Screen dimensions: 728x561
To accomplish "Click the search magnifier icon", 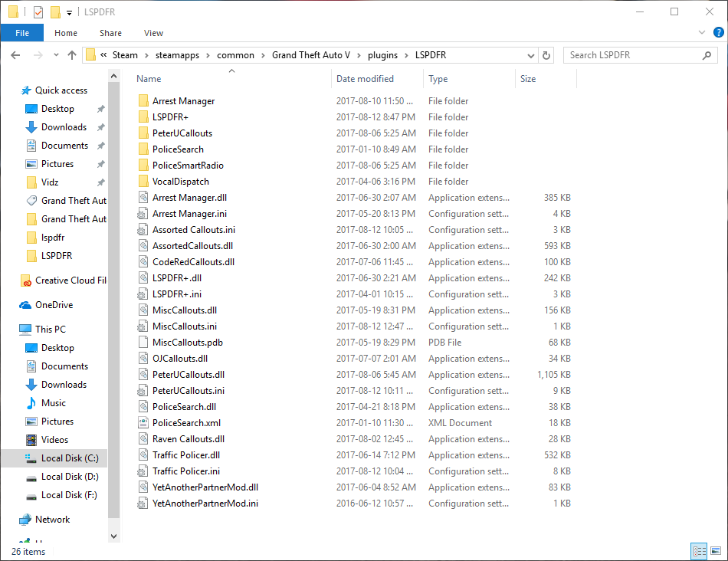I will coord(707,55).
